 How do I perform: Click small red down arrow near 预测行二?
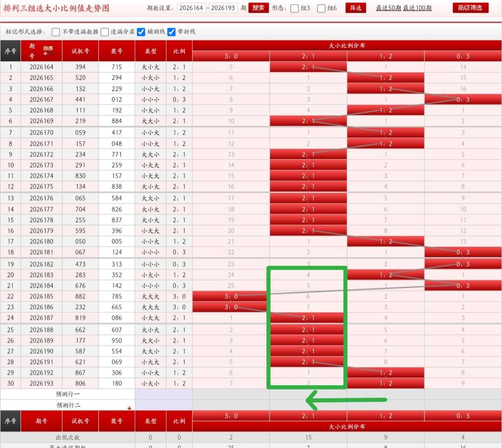[129, 408]
